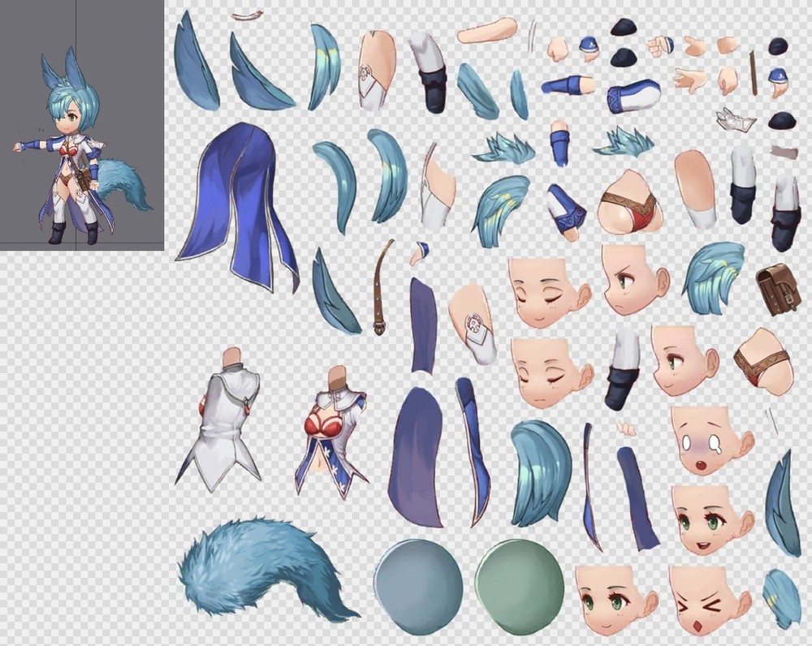Pick the open hand with spread fingers
The image size is (812, 646).
[x=689, y=80]
